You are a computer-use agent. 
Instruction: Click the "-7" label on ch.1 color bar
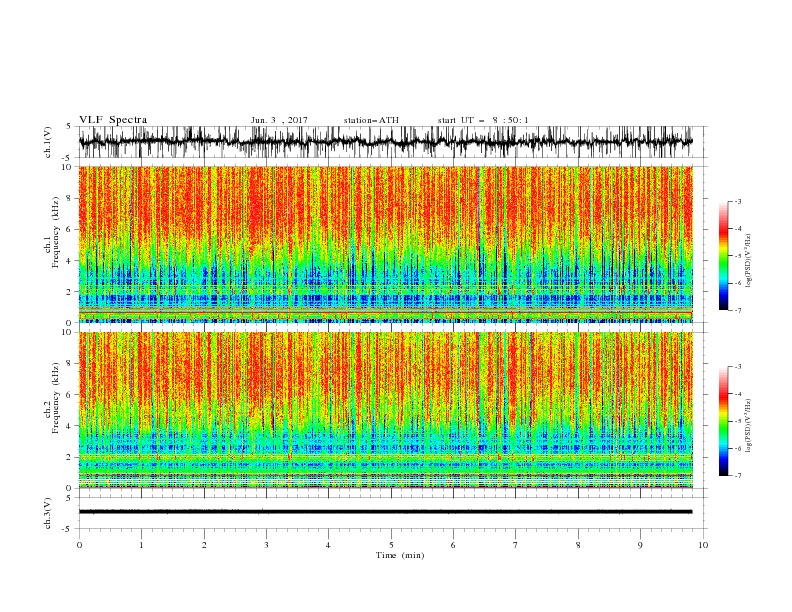click(x=737, y=310)
